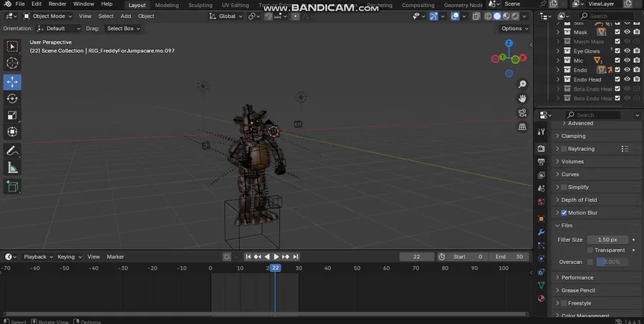Click the Z axis on navigation gizmo
The image size is (644, 324).
[x=509, y=43]
